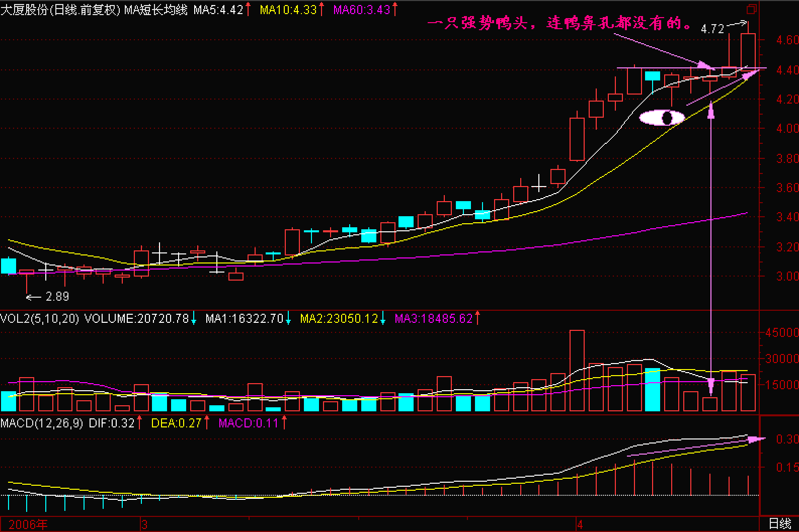799x532 pixels.
Task: Click the tallest red volume bar
Action: (577, 371)
